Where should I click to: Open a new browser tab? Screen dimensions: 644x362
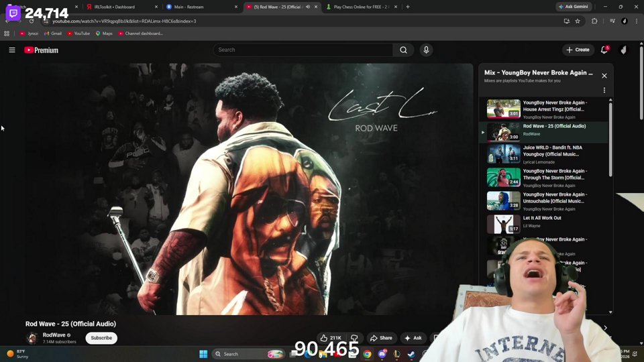pyautogui.click(x=408, y=7)
